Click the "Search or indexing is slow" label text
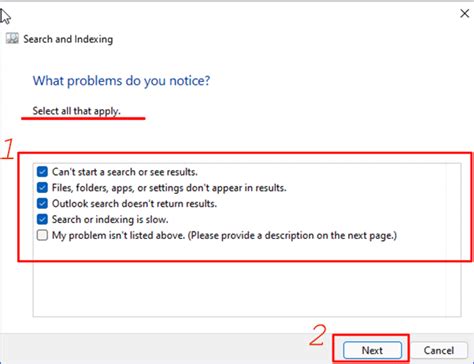Viewport: 474px width, 364px height. (x=110, y=220)
